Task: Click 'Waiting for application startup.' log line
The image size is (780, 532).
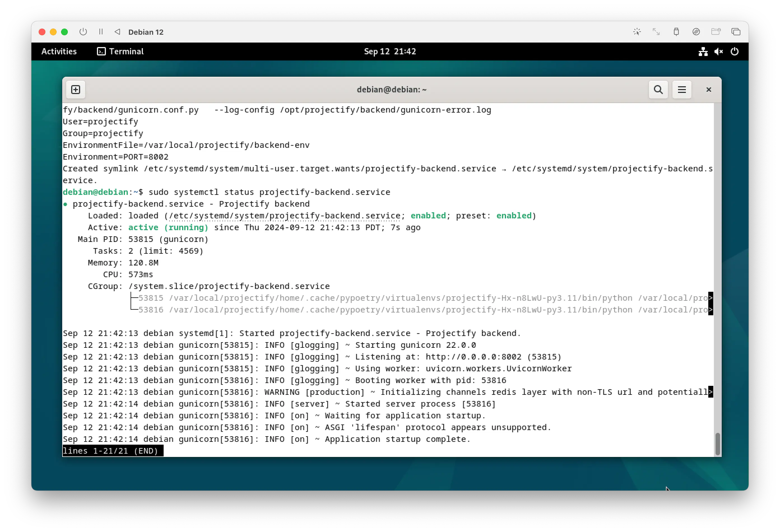Action: (274, 415)
